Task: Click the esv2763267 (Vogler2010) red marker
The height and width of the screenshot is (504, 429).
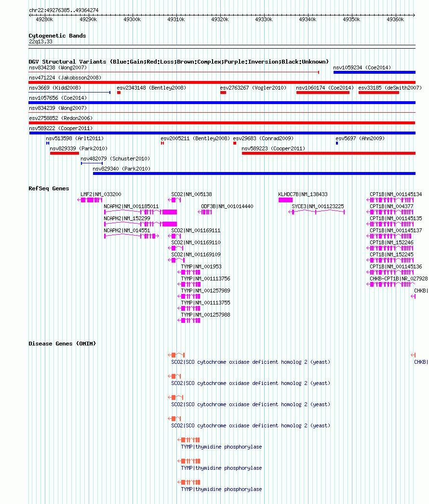Action: (223, 93)
